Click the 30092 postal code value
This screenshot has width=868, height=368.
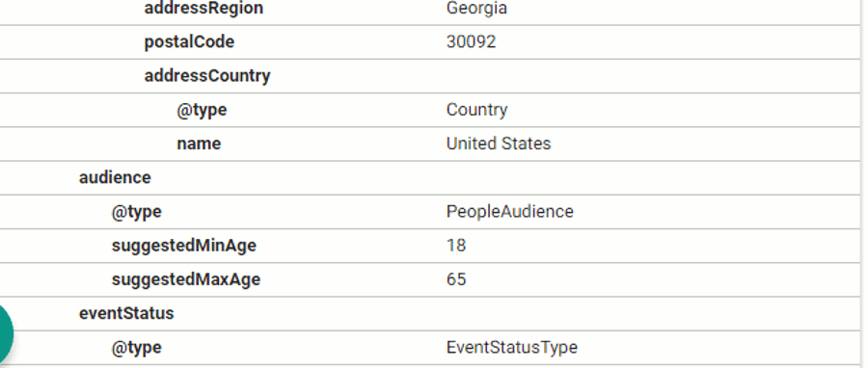tap(471, 42)
